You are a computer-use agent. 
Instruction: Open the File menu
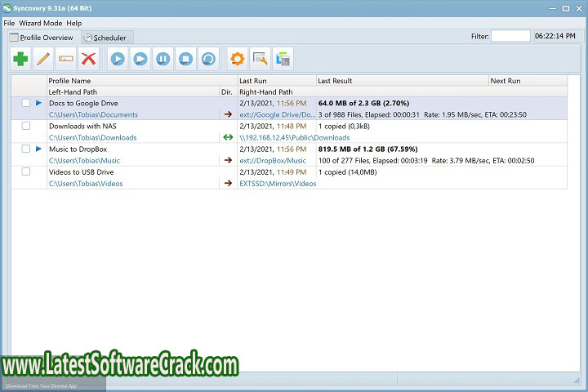(9, 23)
